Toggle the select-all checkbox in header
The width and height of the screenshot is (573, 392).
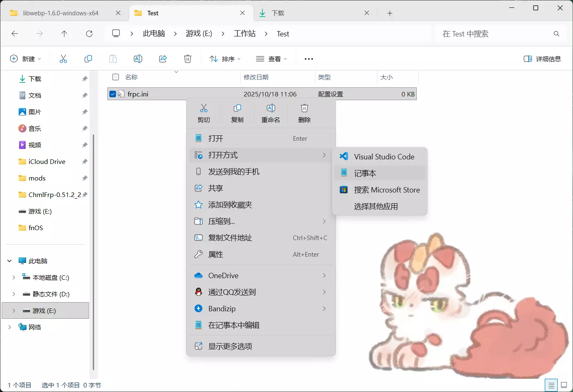click(x=116, y=77)
